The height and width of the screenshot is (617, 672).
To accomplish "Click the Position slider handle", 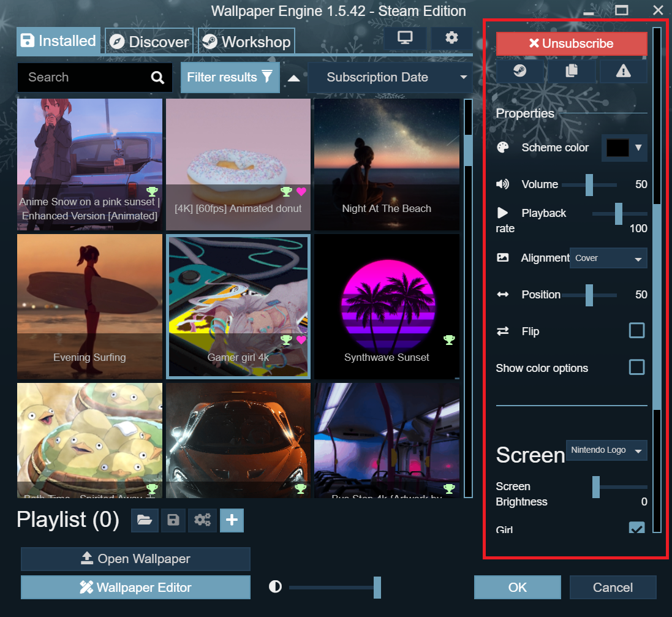I will tap(589, 295).
